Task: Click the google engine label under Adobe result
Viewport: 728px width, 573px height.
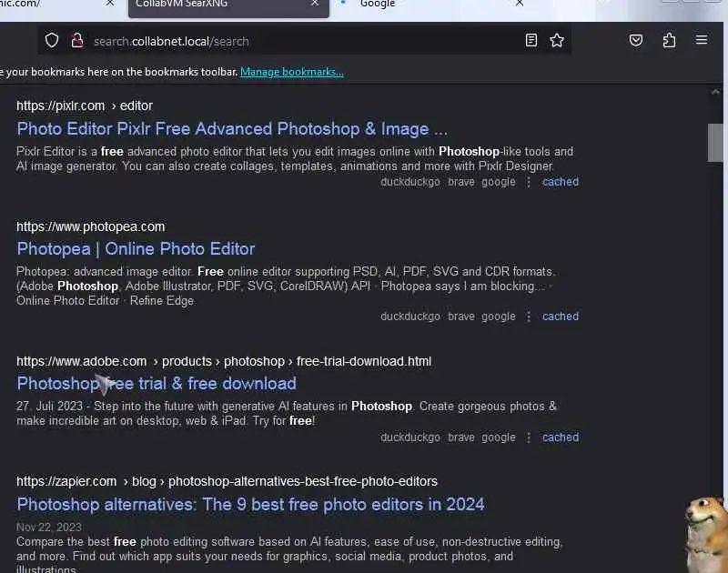Action: (x=498, y=437)
